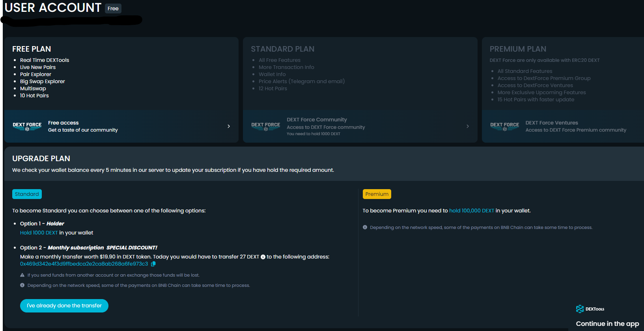Click the DEXT Force logo beside Free access
The image size is (644, 331).
(x=27, y=126)
